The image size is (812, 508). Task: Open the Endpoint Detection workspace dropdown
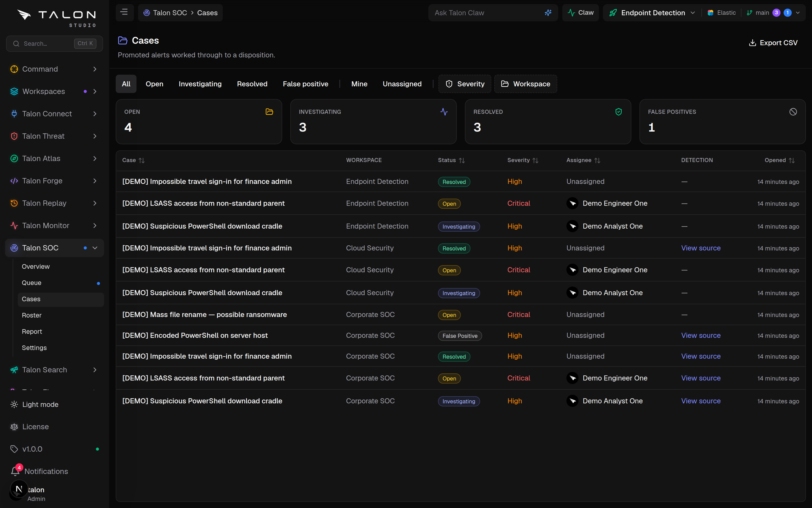[652, 13]
